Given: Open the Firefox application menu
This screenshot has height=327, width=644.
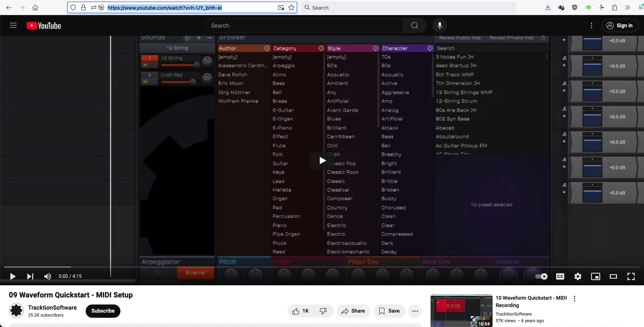Looking at the screenshot, I should (641, 7).
